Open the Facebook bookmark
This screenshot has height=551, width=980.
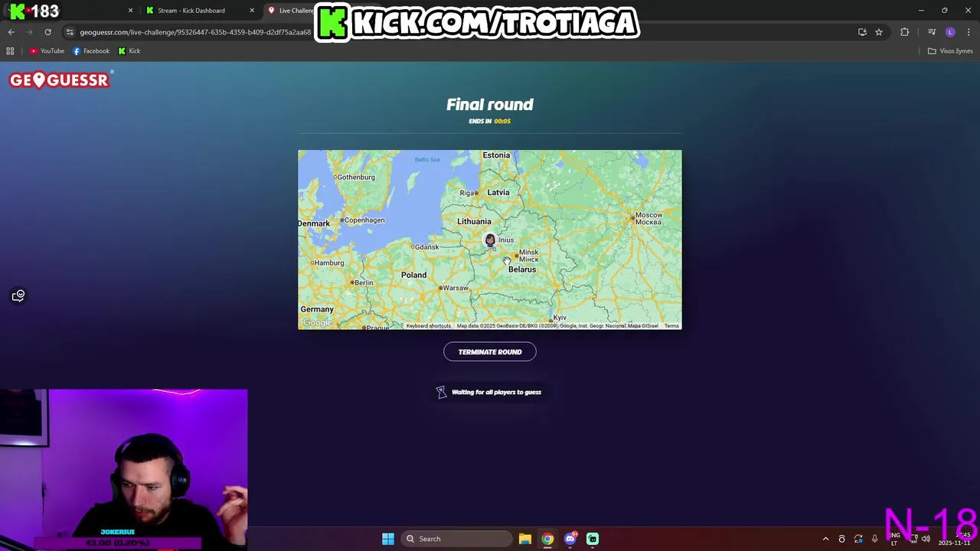coord(91,51)
